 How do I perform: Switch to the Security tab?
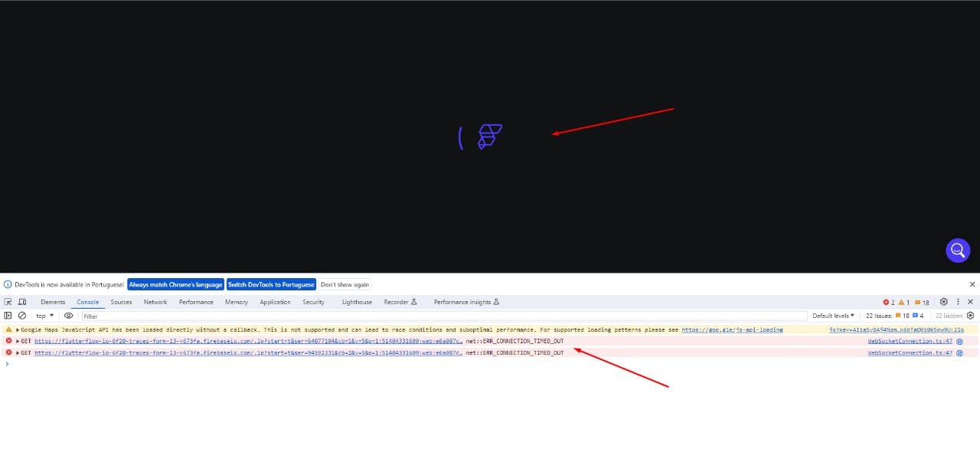[313, 302]
